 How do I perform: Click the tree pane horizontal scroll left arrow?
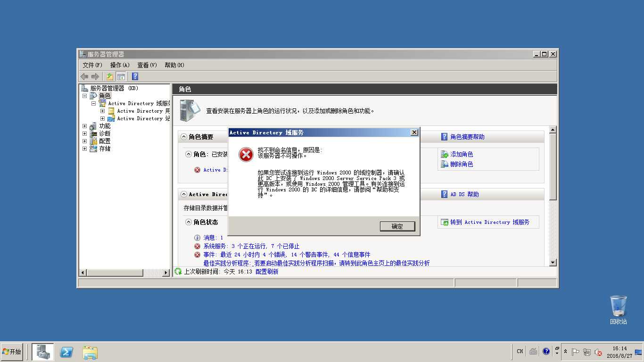pyautogui.click(x=83, y=273)
